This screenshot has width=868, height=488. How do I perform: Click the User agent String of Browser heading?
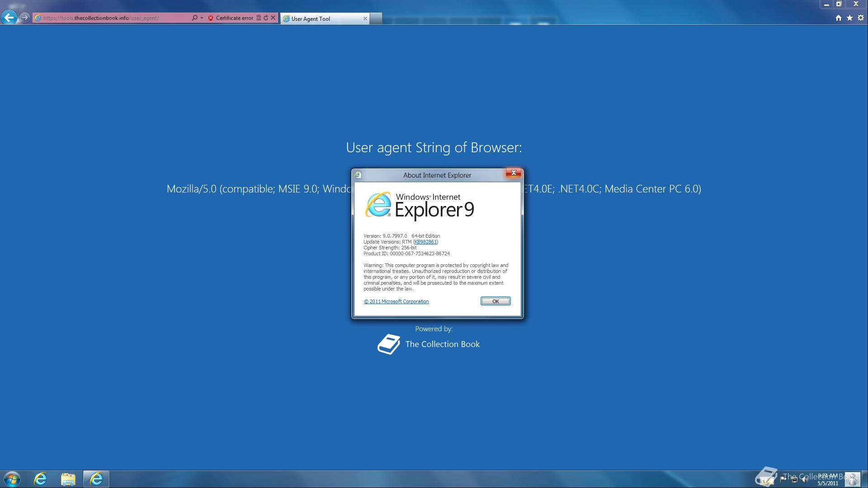click(x=434, y=147)
